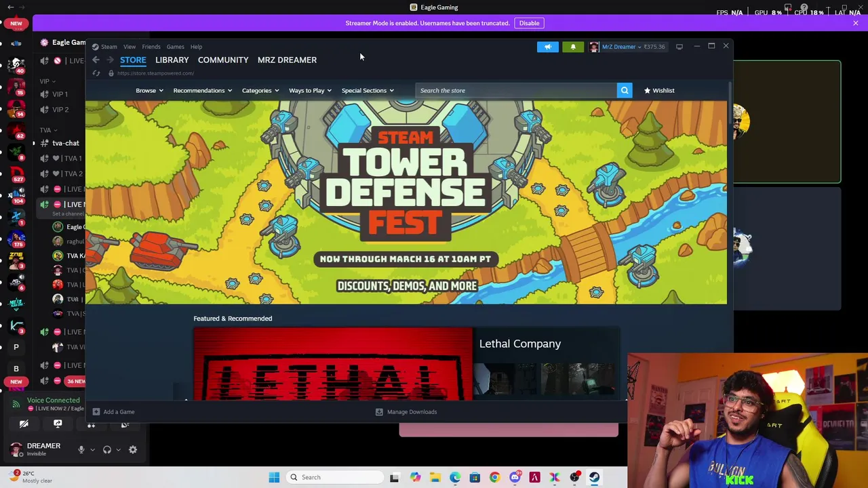
Task: Open server icon with 175 badge
Action: tap(16, 237)
